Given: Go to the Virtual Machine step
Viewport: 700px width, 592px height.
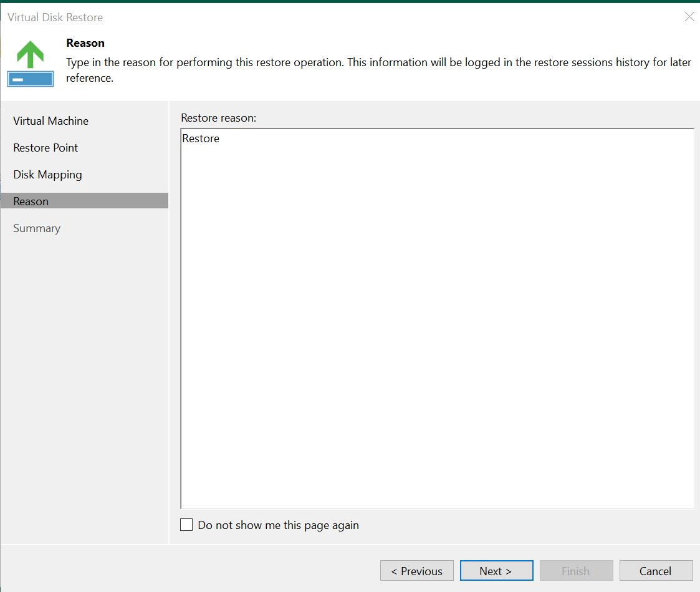Looking at the screenshot, I should pyautogui.click(x=50, y=121).
